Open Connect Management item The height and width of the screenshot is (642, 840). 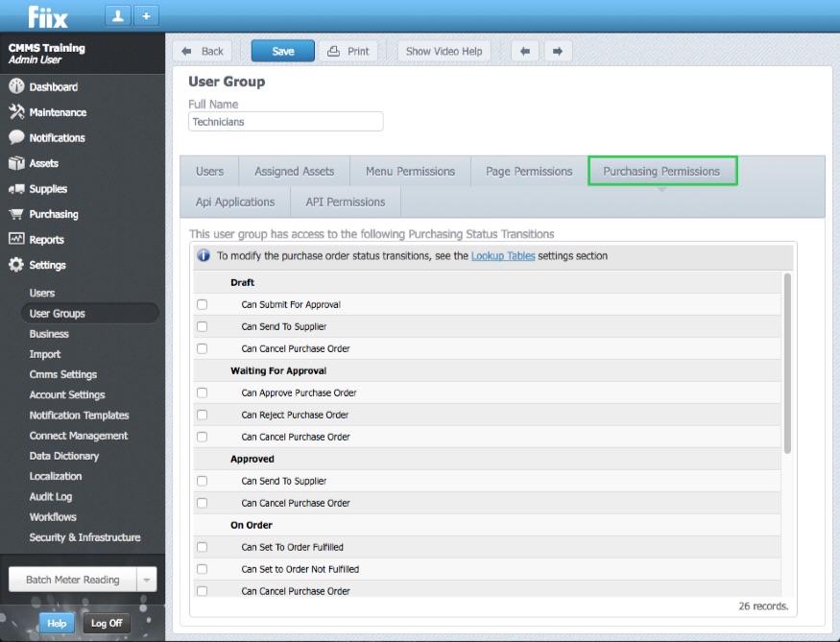[79, 436]
